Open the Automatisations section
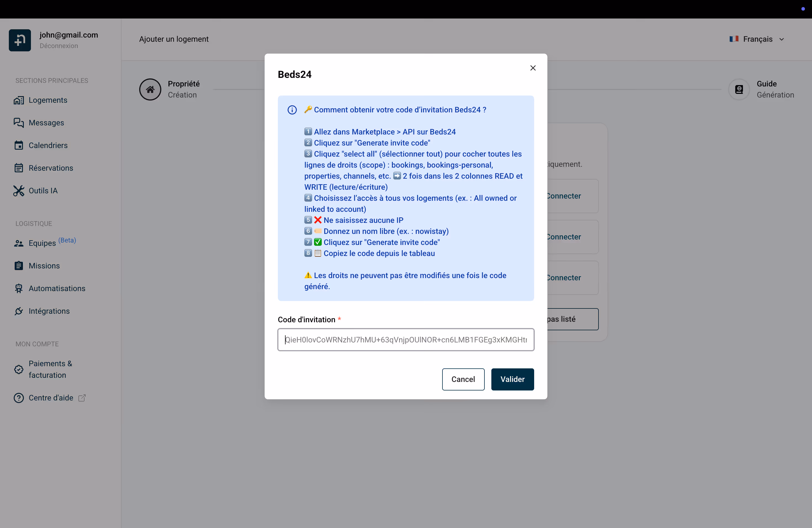This screenshot has width=812, height=528. (x=57, y=289)
